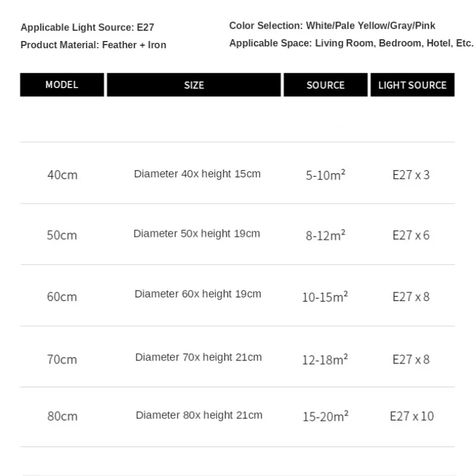Click the 'Color Selection' text line

pos(332,26)
